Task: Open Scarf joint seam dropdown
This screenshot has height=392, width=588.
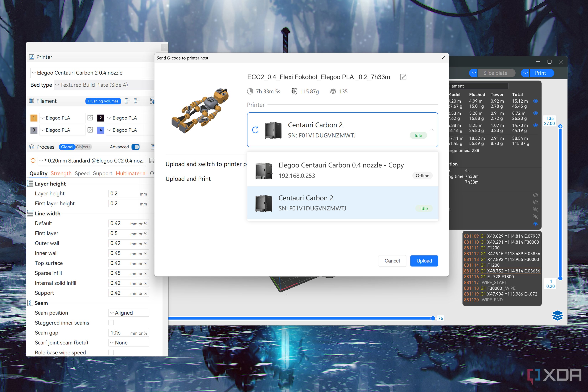Action: coord(129,342)
